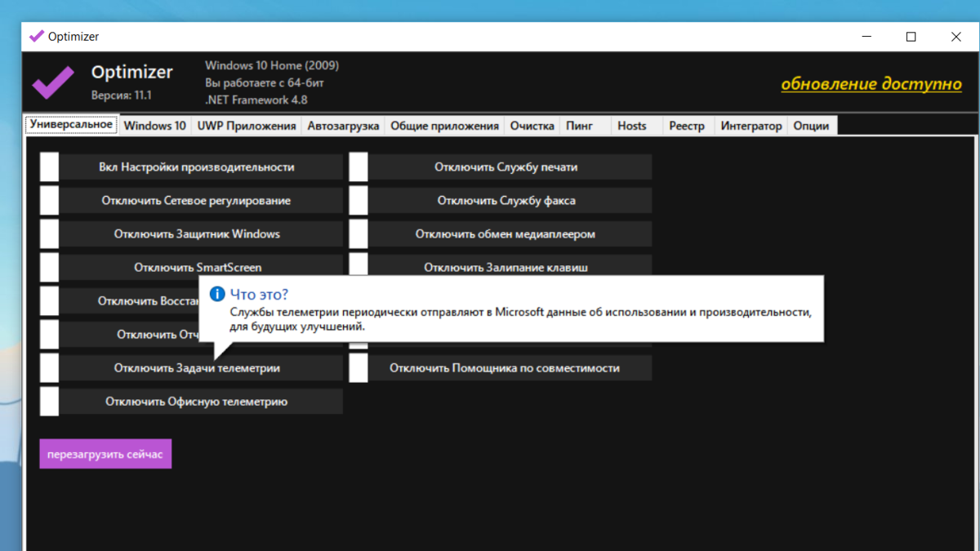The height and width of the screenshot is (551, 980).
Task: Click the обновление доступно link
Action: pyautogui.click(x=871, y=84)
